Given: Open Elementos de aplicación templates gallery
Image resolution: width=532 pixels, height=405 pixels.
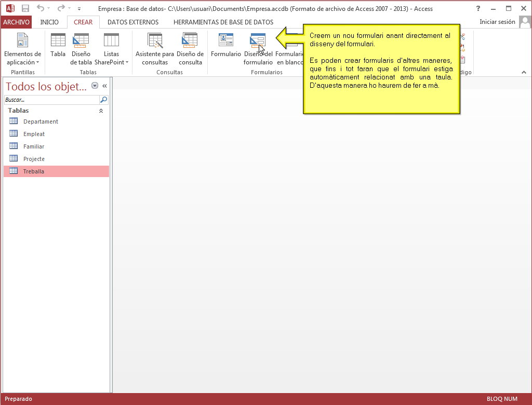Looking at the screenshot, I should point(22,49).
